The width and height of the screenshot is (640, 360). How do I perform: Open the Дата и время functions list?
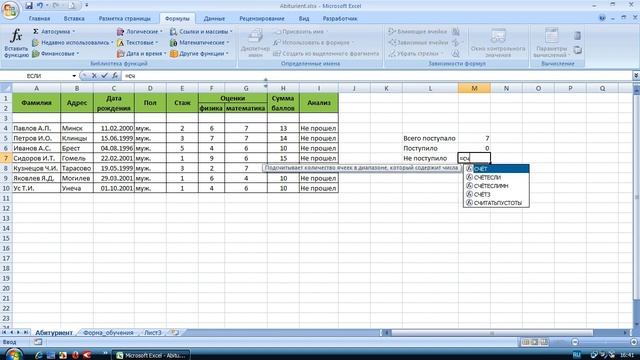click(142, 53)
